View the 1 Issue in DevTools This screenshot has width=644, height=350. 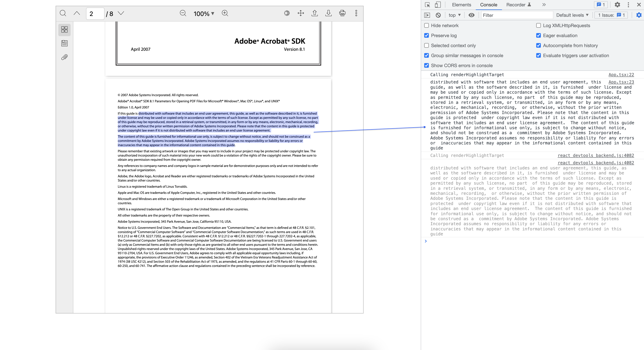coord(610,15)
